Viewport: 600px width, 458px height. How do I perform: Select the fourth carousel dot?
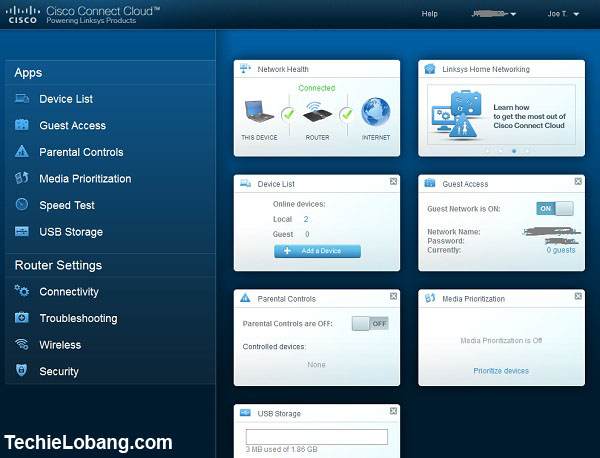coord(527,151)
